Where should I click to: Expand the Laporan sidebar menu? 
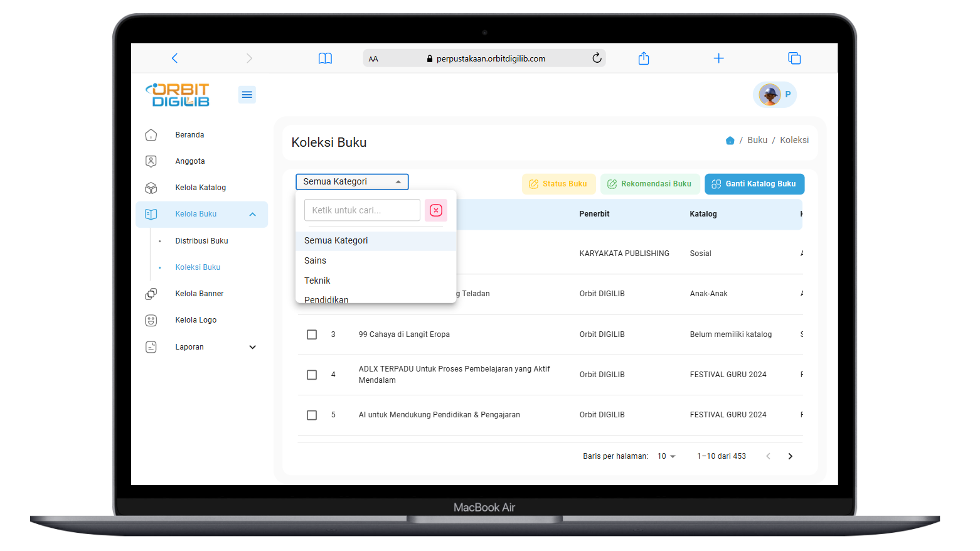click(252, 347)
